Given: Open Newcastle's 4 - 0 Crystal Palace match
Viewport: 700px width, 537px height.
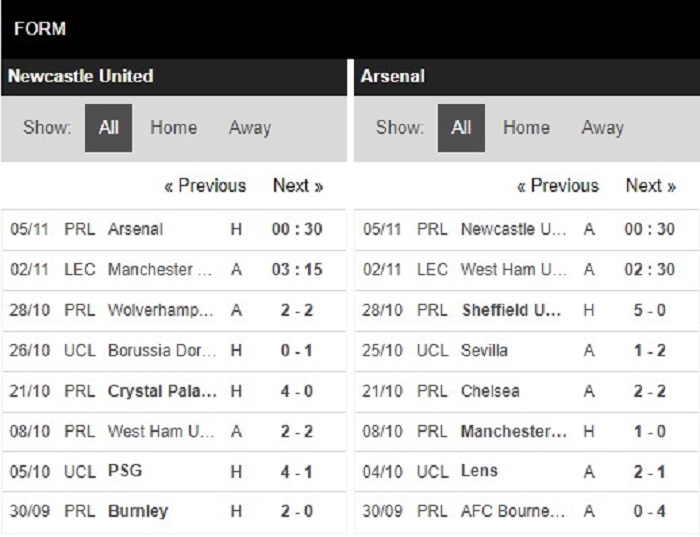Looking at the screenshot, I should click(160, 391).
